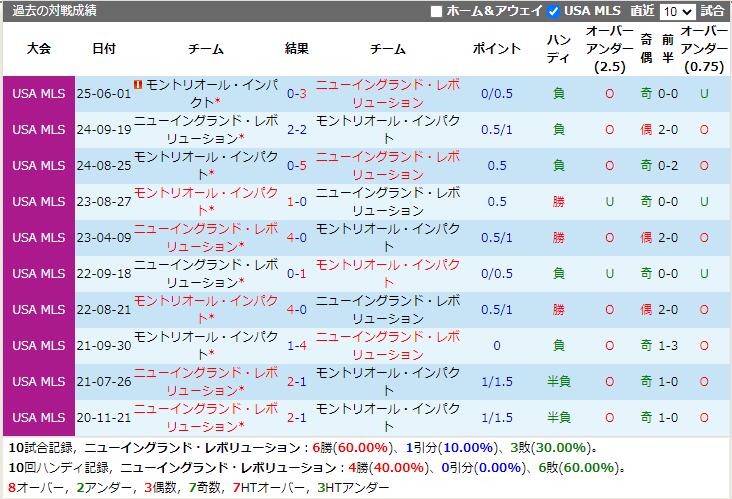Click 偶 parity in 22-08-21 row
Image resolution: width=732 pixels, height=499 pixels.
pos(646,309)
